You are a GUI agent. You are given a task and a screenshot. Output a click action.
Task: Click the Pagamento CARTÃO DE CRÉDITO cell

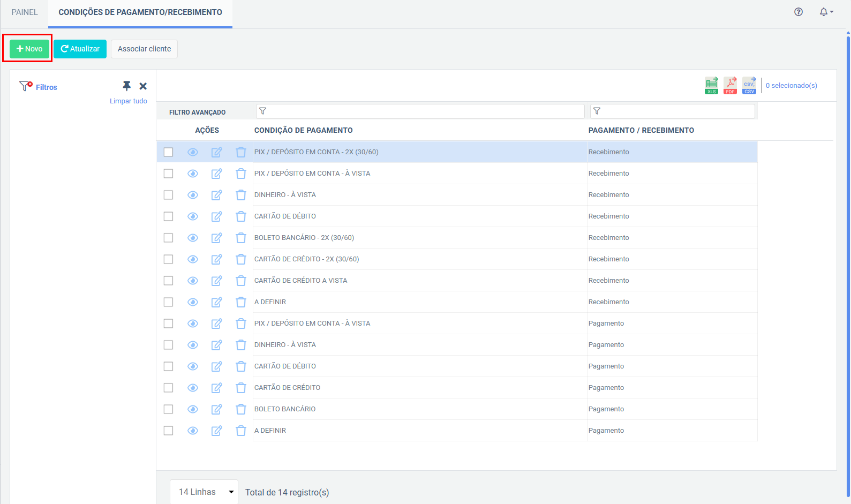pos(420,388)
